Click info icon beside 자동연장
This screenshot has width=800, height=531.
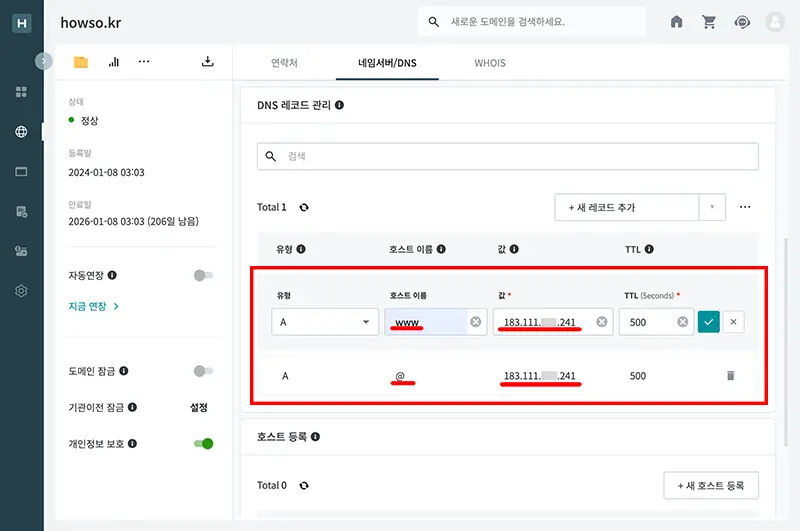112,275
